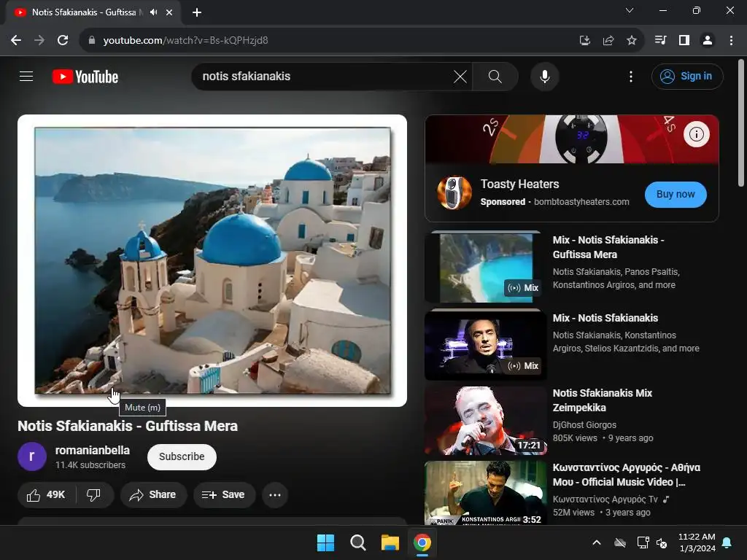Image resolution: width=747 pixels, height=560 pixels.
Task: Open Toasty Heaters advertiser avatar
Action: (x=454, y=192)
